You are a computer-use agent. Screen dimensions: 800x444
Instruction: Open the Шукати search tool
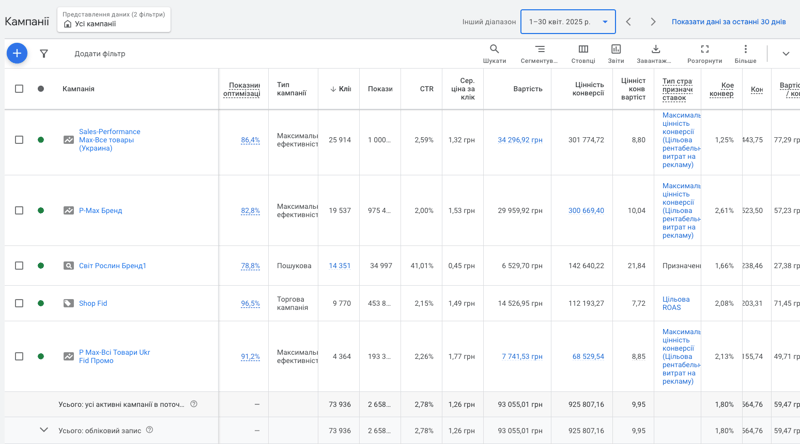(494, 54)
